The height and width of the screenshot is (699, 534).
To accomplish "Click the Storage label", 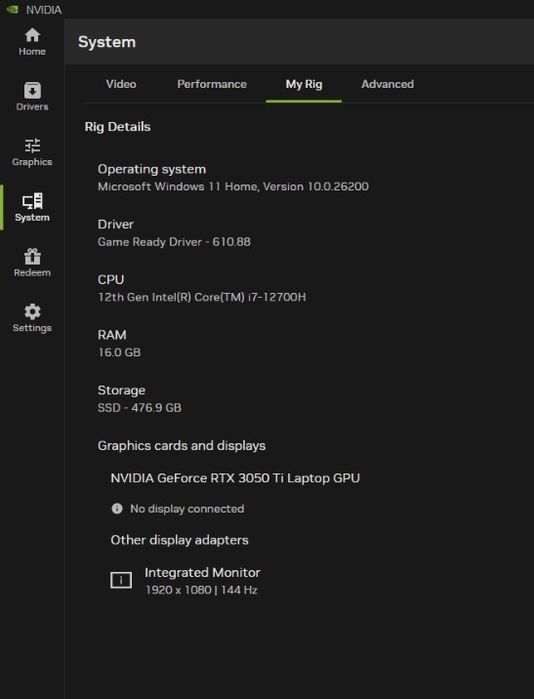I will [121, 390].
